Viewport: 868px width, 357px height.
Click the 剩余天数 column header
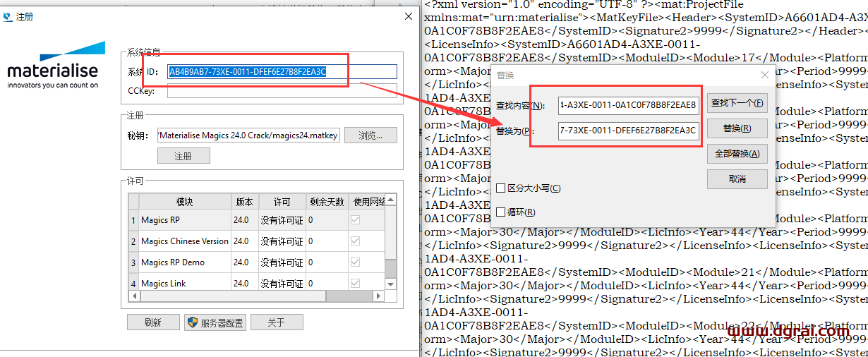(x=327, y=202)
